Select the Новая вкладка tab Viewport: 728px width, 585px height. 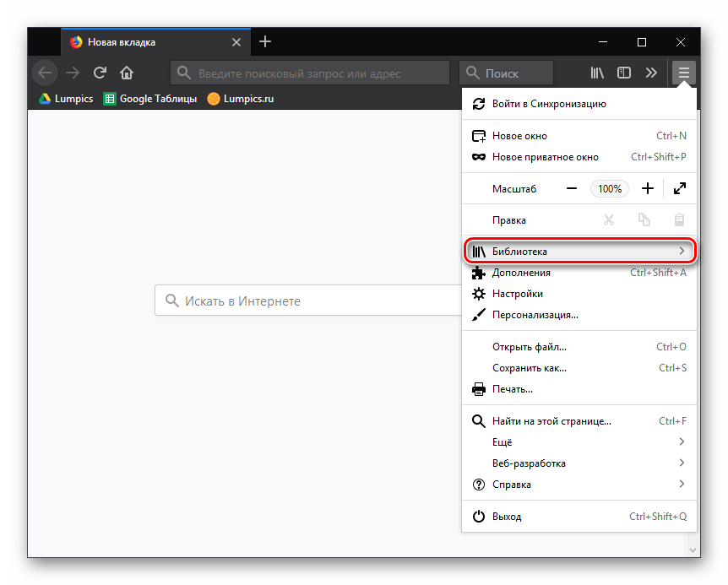[x=156, y=41]
